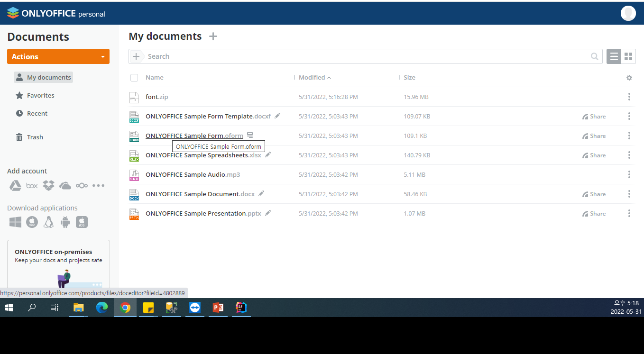Viewport: 644px width, 354px height.
Task: Share ONLYOFFICE Sample Form Template
Action: [594, 116]
